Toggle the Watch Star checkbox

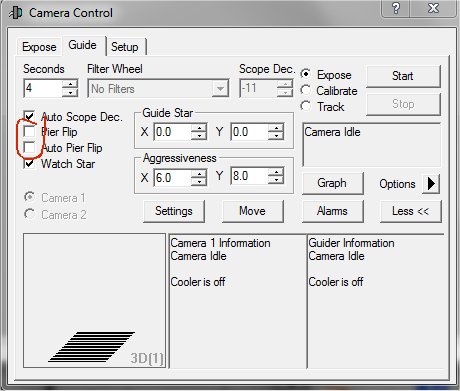pyautogui.click(x=29, y=163)
